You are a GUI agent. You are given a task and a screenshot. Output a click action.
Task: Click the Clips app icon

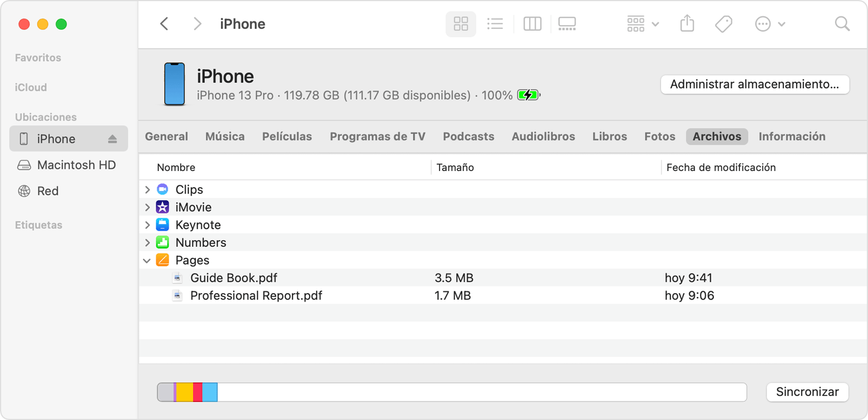pos(162,189)
